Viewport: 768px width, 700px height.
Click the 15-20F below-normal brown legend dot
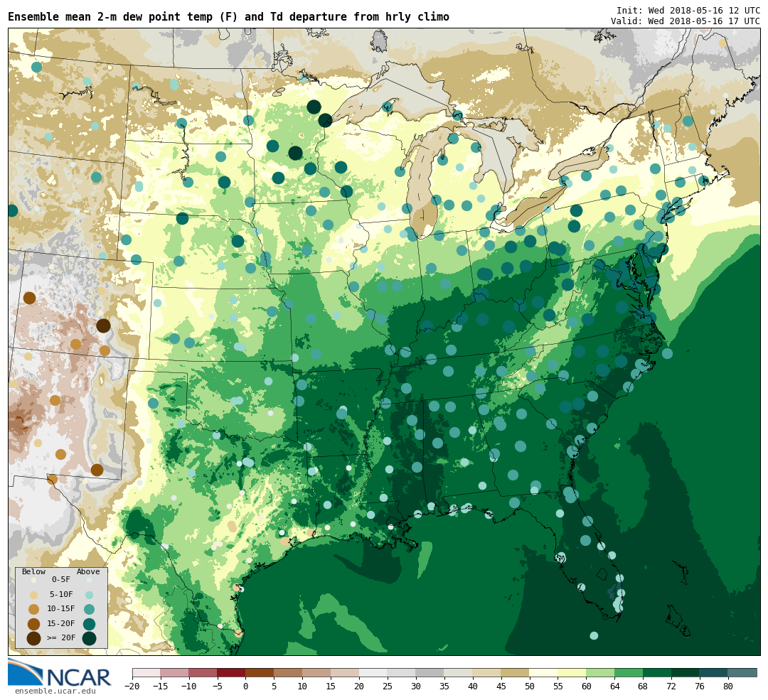(x=33, y=624)
